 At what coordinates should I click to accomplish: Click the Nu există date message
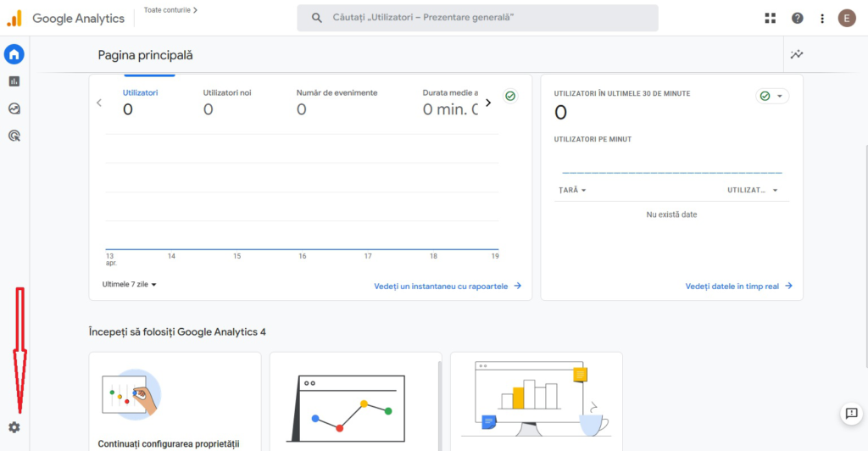pyautogui.click(x=671, y=214)
